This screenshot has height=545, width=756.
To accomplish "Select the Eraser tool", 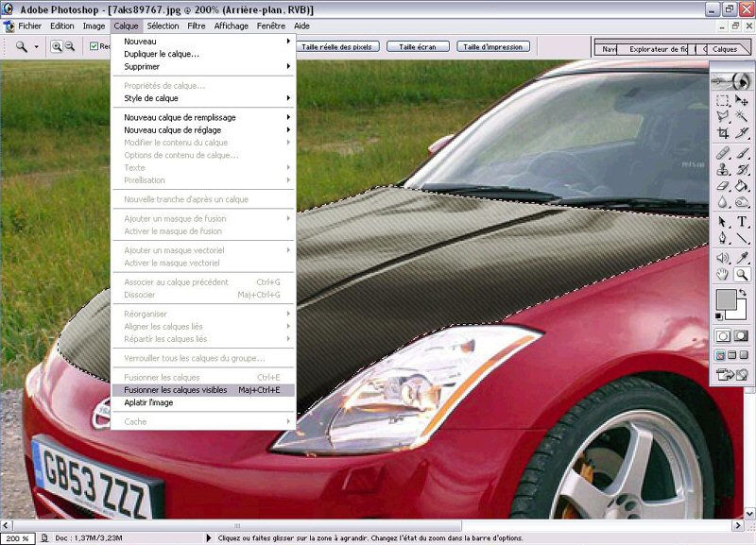I will pyautogui.click(x=722, y=185).
